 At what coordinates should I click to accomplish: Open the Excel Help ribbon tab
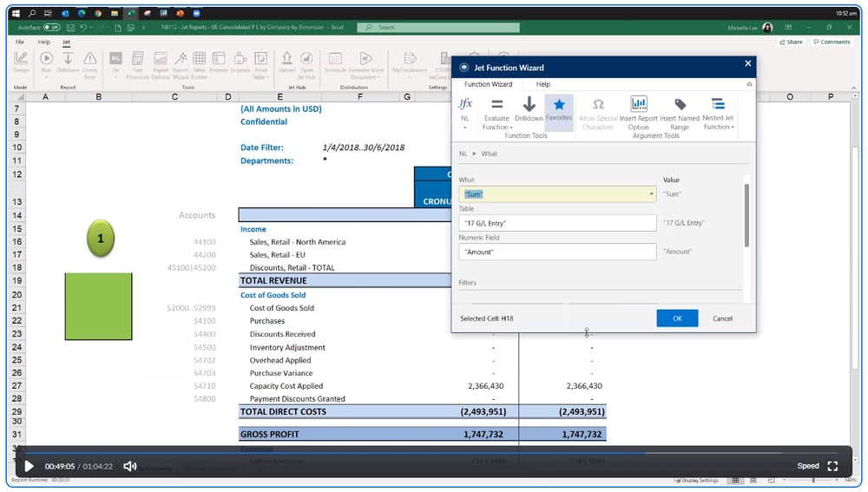tap(43, 42)
